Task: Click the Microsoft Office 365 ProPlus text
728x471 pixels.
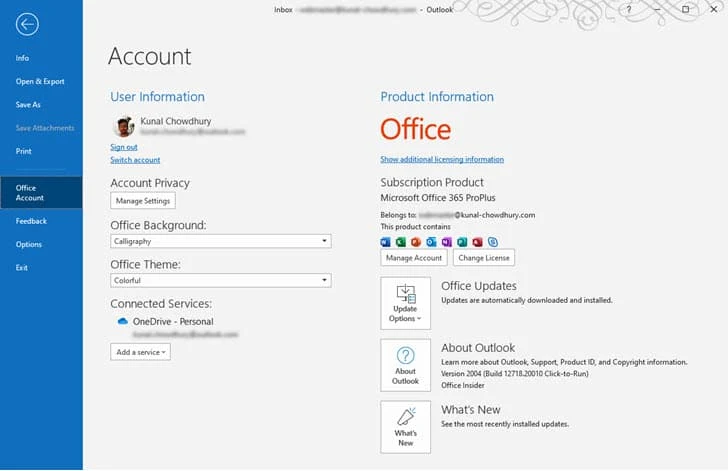Action: pos(438,198)
